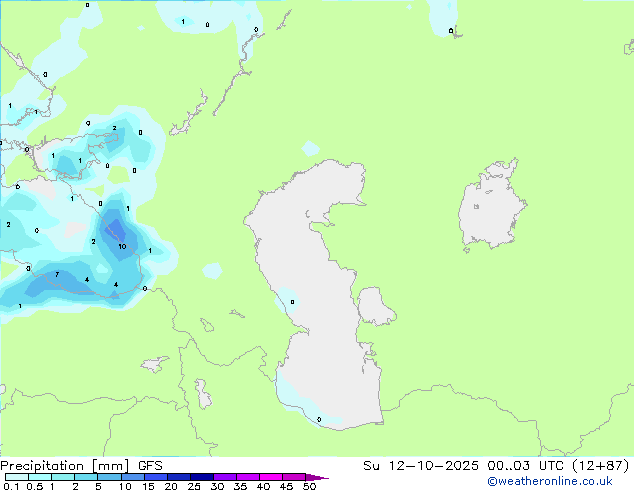The width and height of the screenshot is (634, 490).
Task: Select the 5–10 mm legend color swatch
Action: 109,477
